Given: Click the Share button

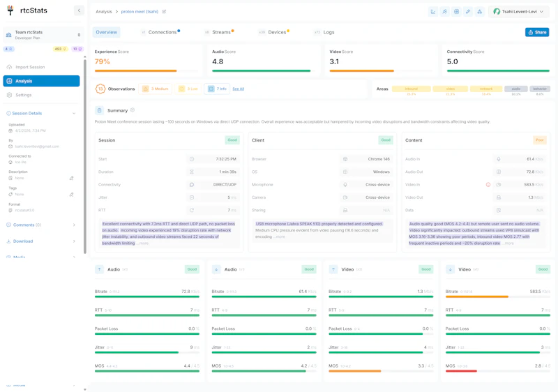Looking at the screenshot, I should coord(537,32).
